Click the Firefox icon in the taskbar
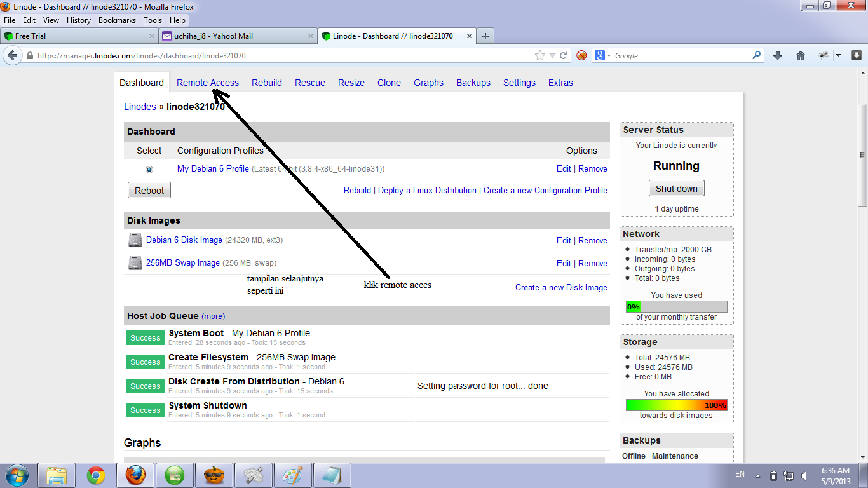 point(135,475)
